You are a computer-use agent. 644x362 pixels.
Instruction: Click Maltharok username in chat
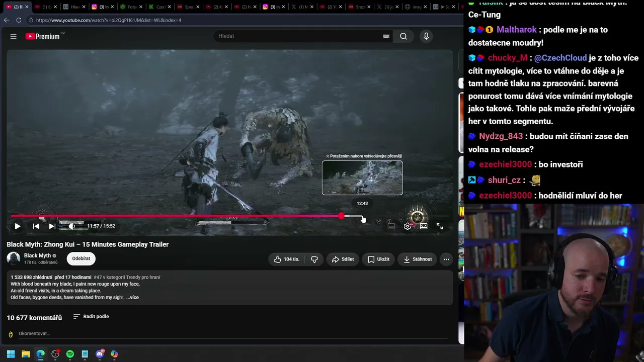tap(517, 30)
